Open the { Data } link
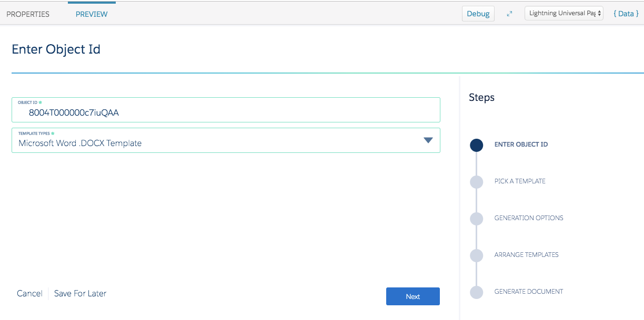 click(626, 14)
